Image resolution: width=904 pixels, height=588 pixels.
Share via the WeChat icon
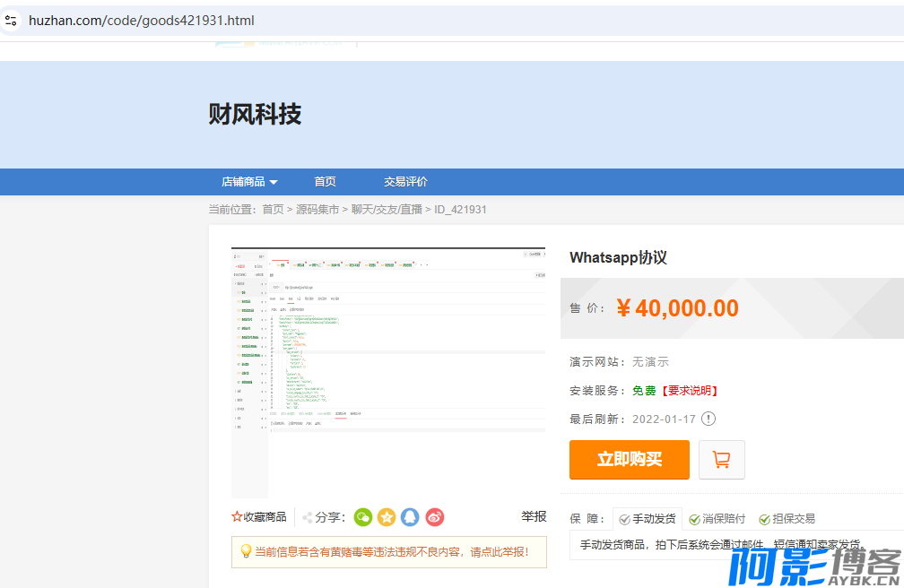point(363,517)
